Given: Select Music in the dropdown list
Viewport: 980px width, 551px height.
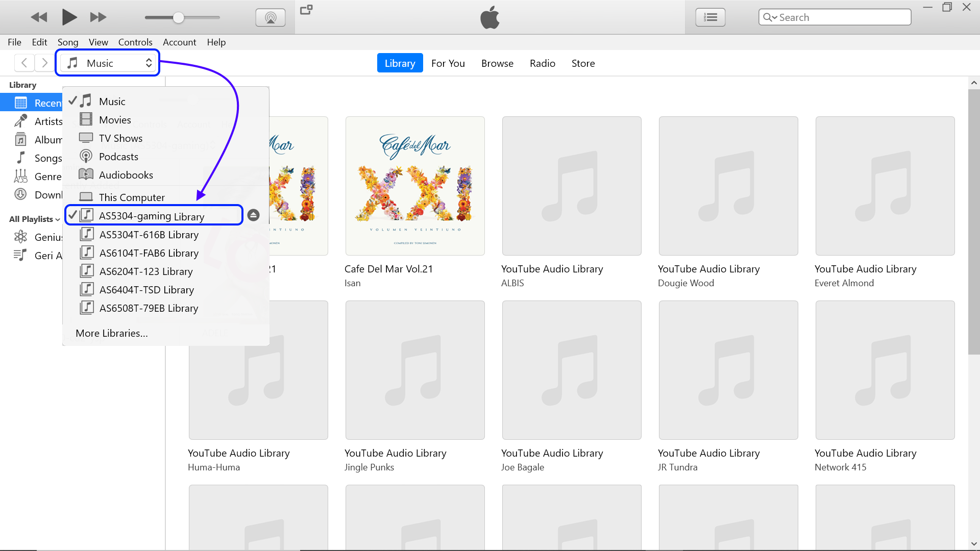Looking at the screenshot, I should pos(166,102).
